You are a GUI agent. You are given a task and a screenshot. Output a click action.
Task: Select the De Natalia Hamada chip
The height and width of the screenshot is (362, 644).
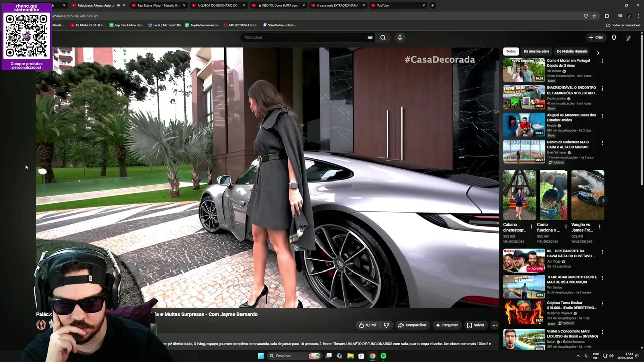click(x=572, y=51)
